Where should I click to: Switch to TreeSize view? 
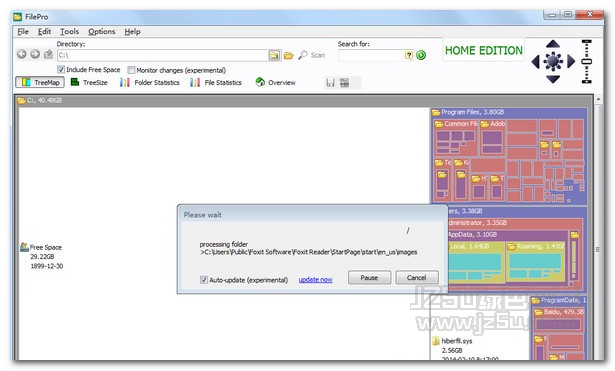pos(89,82)
